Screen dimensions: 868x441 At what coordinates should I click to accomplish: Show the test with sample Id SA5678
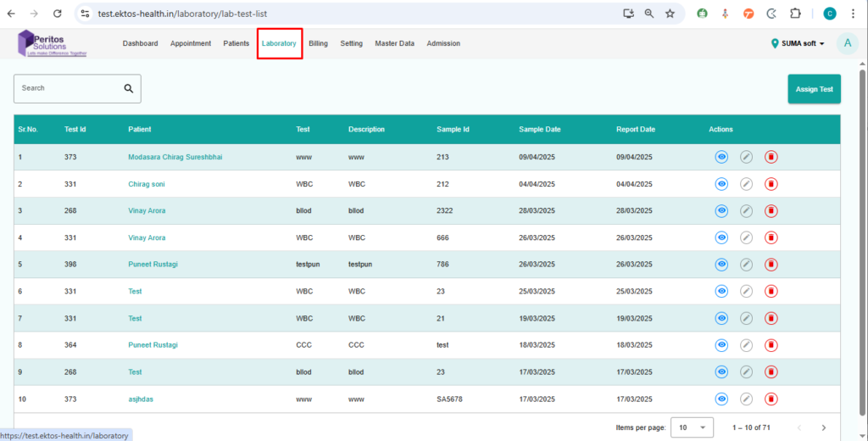click(721, 399)
